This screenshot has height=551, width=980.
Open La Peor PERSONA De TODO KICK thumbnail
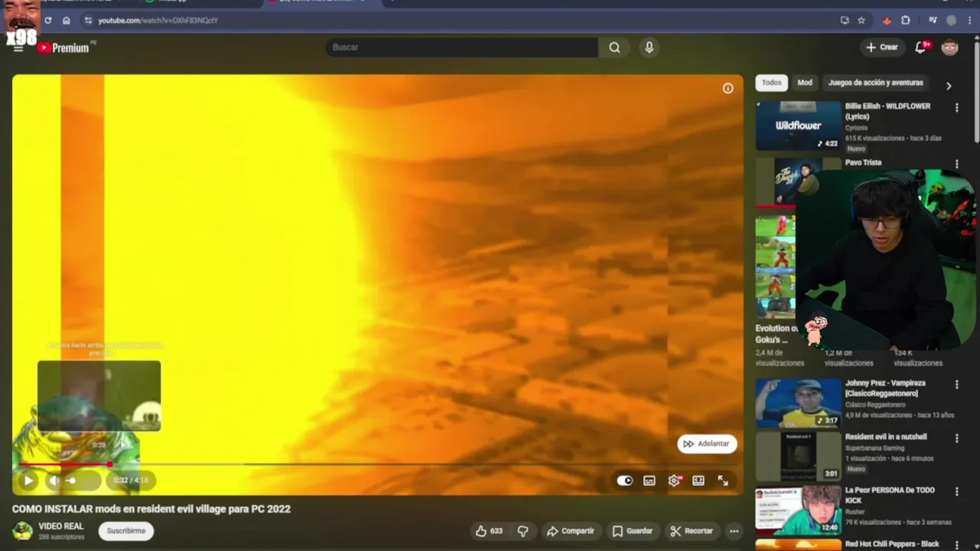[799, 510]
